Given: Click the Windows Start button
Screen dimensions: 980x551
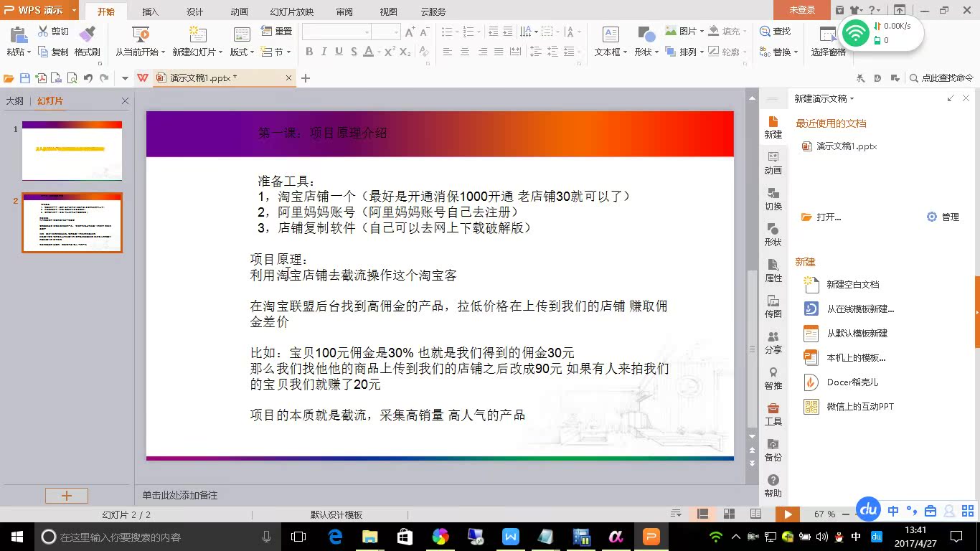Looking at the screenshot, I should 16,536.
